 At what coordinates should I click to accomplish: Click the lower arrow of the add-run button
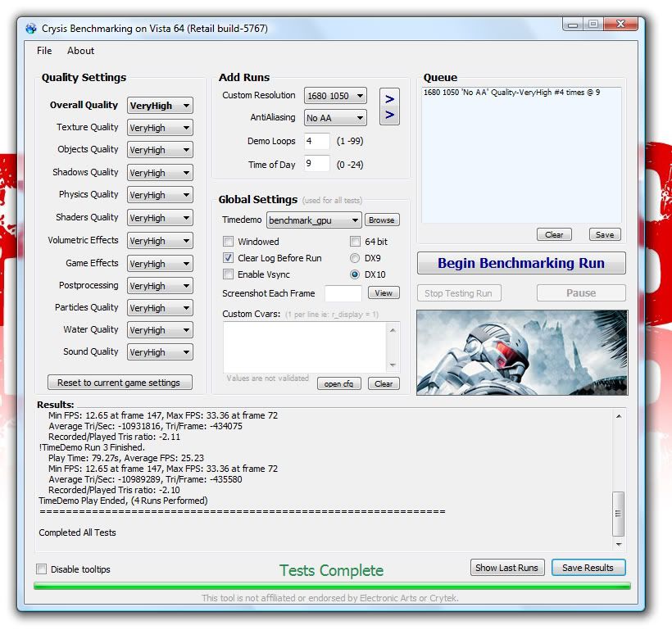[389, 115]
